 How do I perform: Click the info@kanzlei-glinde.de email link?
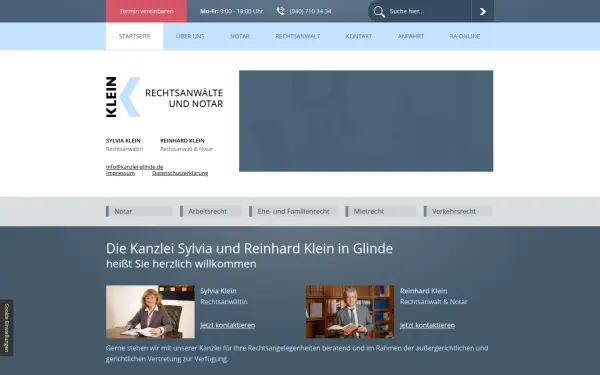pos(134,167)
